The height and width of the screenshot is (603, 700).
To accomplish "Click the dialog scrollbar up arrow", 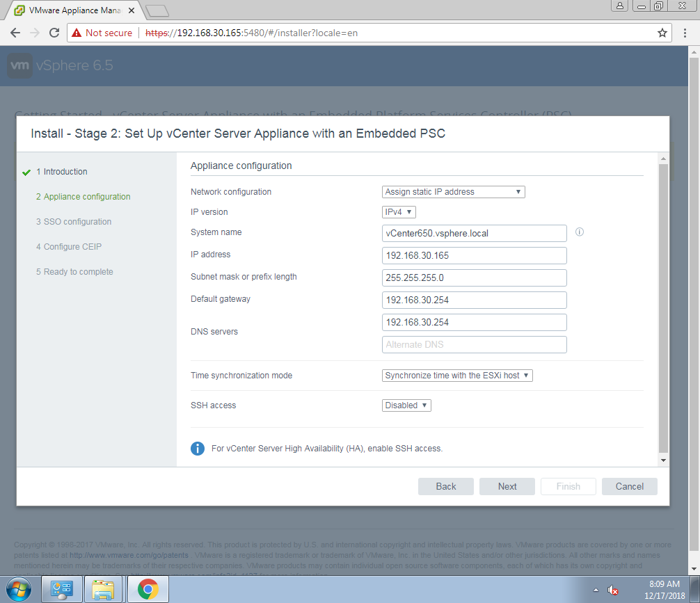I will point(663,159).
